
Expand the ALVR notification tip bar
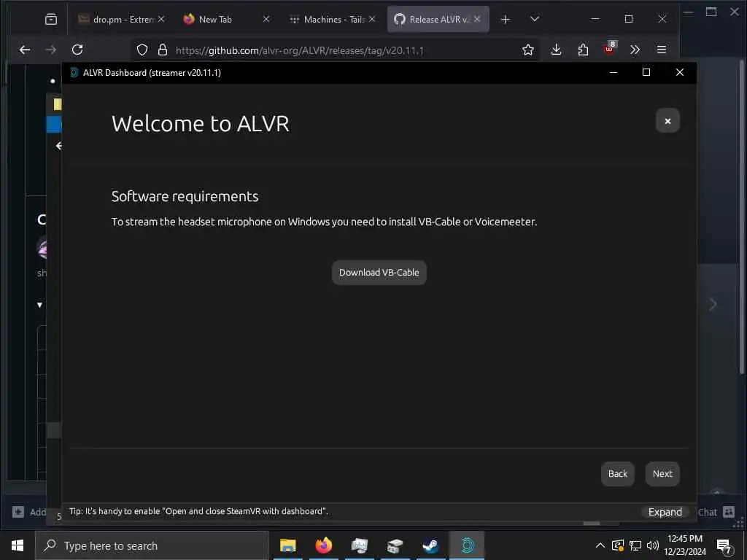pos(665,512)
